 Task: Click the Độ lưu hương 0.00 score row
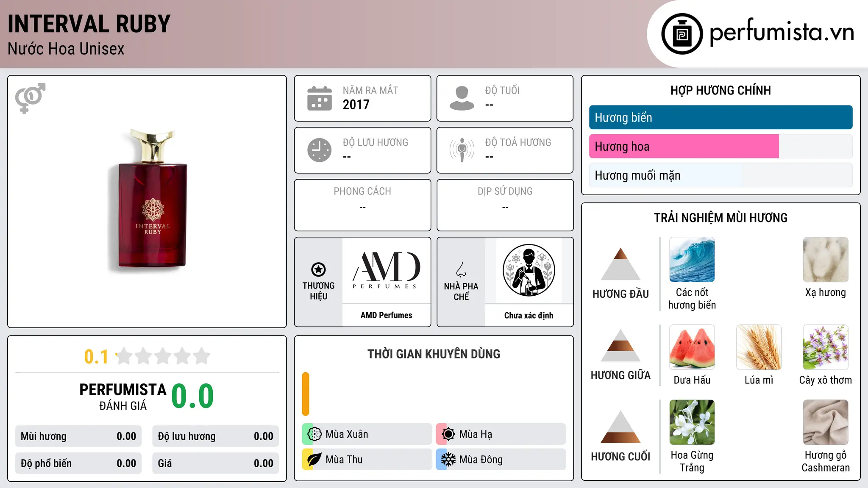pyautogui.click(x=215, y=436)
